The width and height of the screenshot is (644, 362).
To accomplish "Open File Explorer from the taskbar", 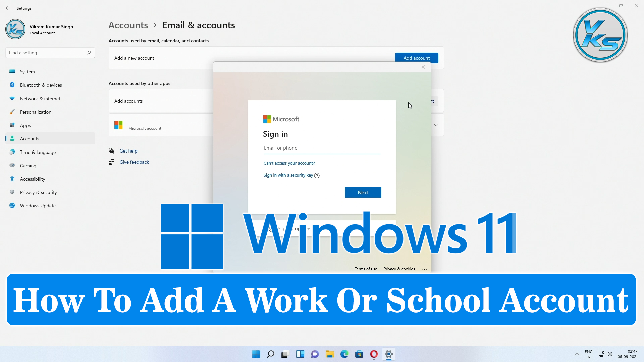I will click(329, 354).
